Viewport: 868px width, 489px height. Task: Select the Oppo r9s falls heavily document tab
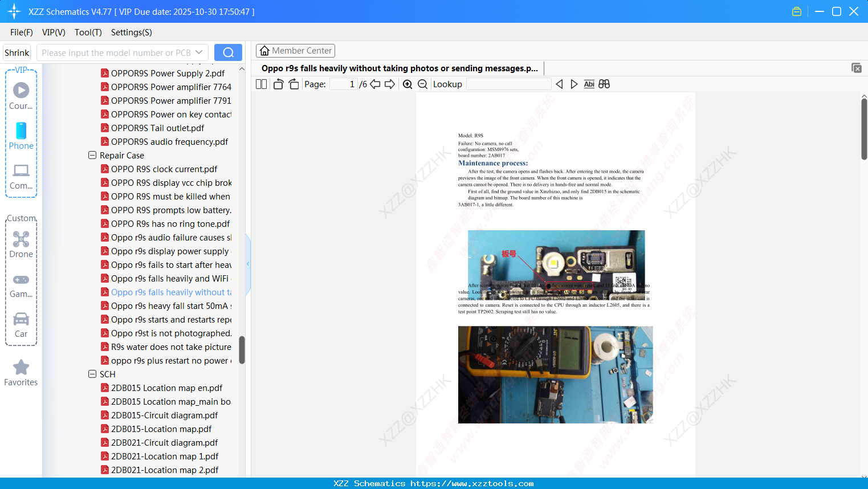[400, 68]
